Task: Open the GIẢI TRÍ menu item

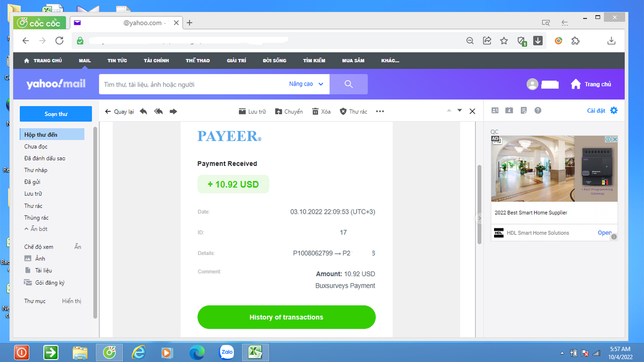Action: pyautogui.click(x=236, y=61)
